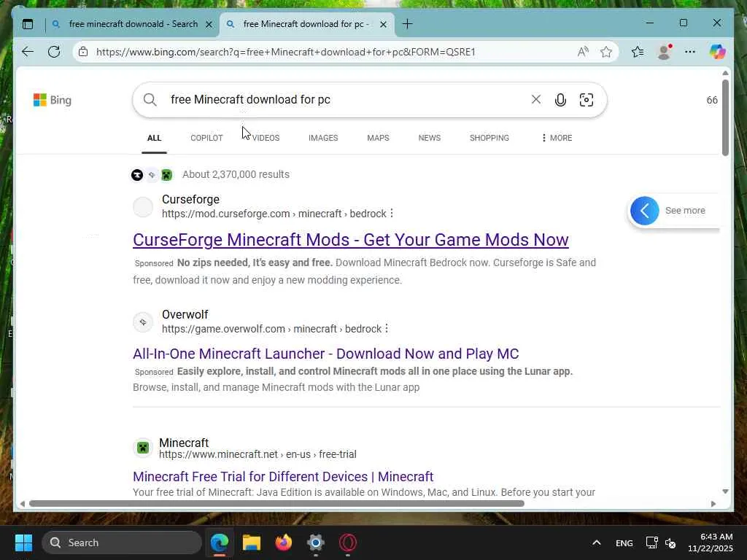This screenshot has height=560, width=747.
Task: Open 'Minecraft Free Trial for Different Devices' link
Action: [283, 477]
